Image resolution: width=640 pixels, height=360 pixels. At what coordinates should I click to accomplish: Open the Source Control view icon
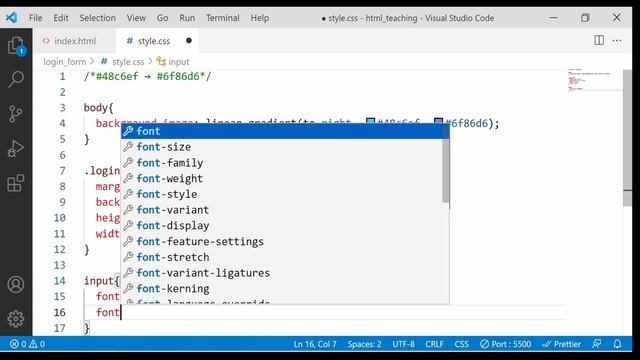coord(16,114)
